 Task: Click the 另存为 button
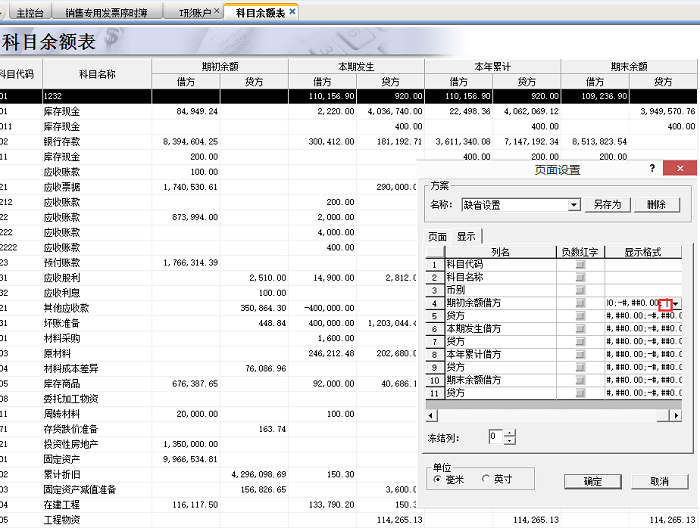tap(607, 205)
